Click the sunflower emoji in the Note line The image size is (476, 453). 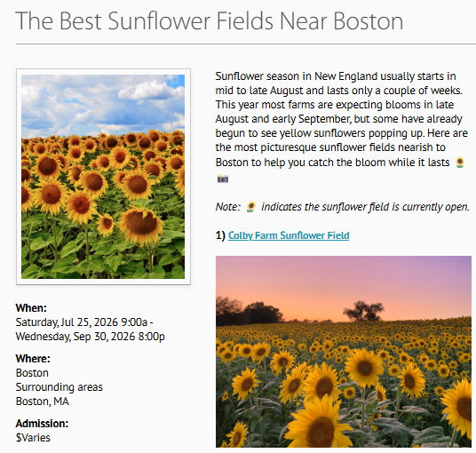point(250,207)
